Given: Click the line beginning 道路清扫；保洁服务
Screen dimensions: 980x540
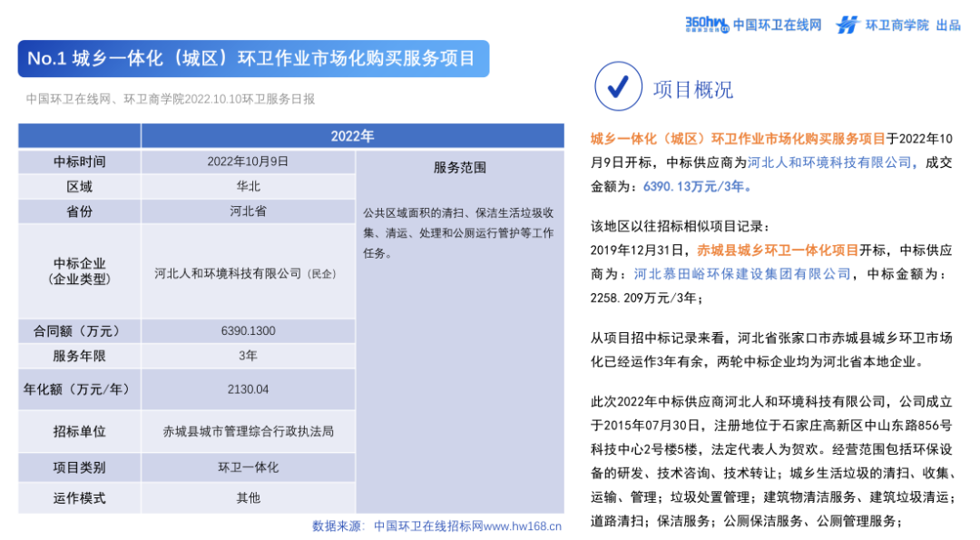Looking at the screenshot, I should click(x=746, y=521).
